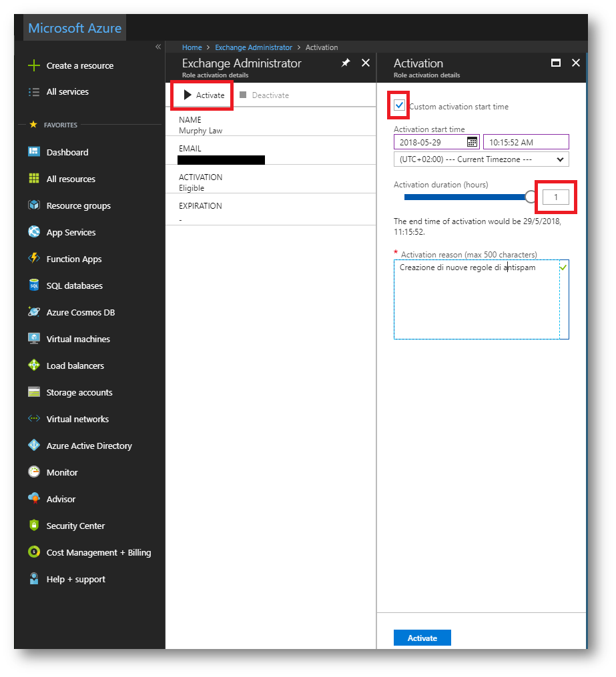The width and height of the screenshot is (616, 677).
Task: Click the Activation breadcrumb text
Action: click(x=322, y=47)
